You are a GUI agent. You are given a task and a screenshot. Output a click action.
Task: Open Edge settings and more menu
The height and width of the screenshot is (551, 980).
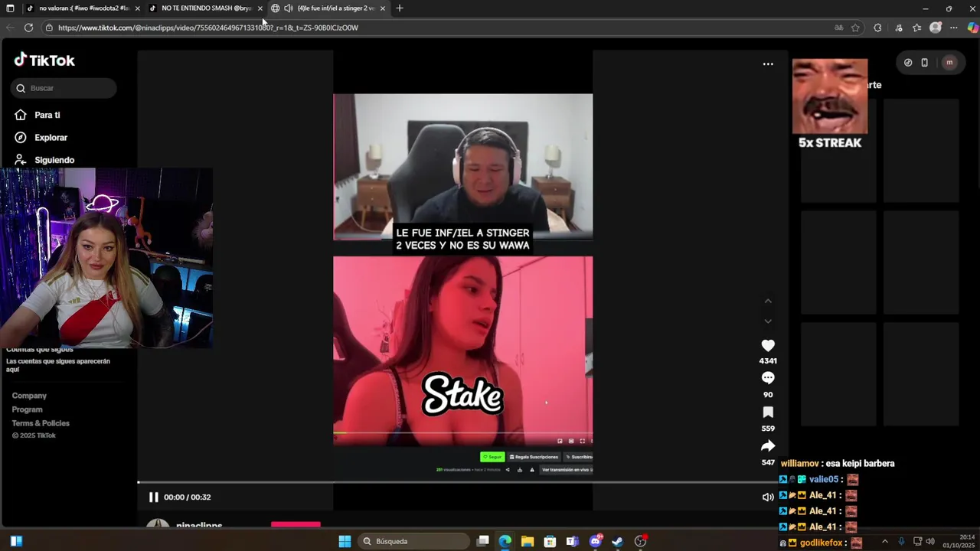point(954,28)
